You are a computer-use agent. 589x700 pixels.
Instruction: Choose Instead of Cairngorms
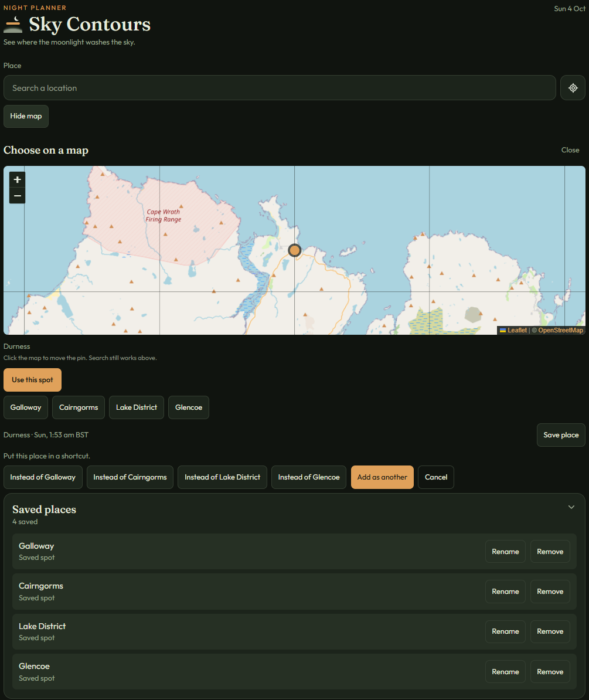click(130, 477)
